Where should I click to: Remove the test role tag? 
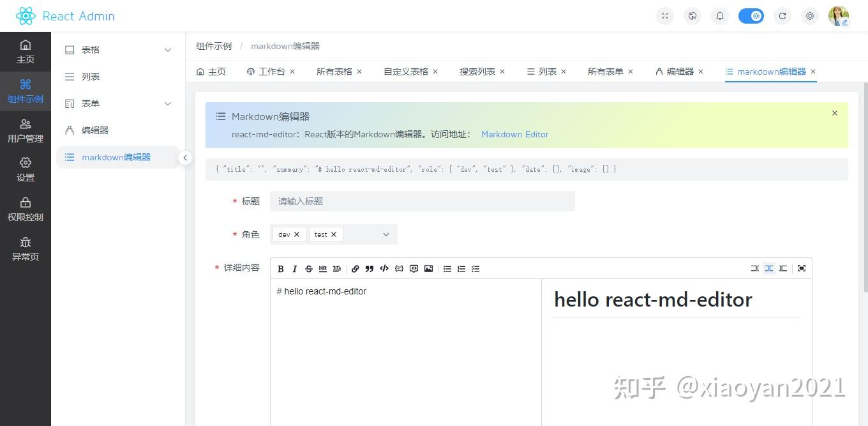[x=334, y=234]
